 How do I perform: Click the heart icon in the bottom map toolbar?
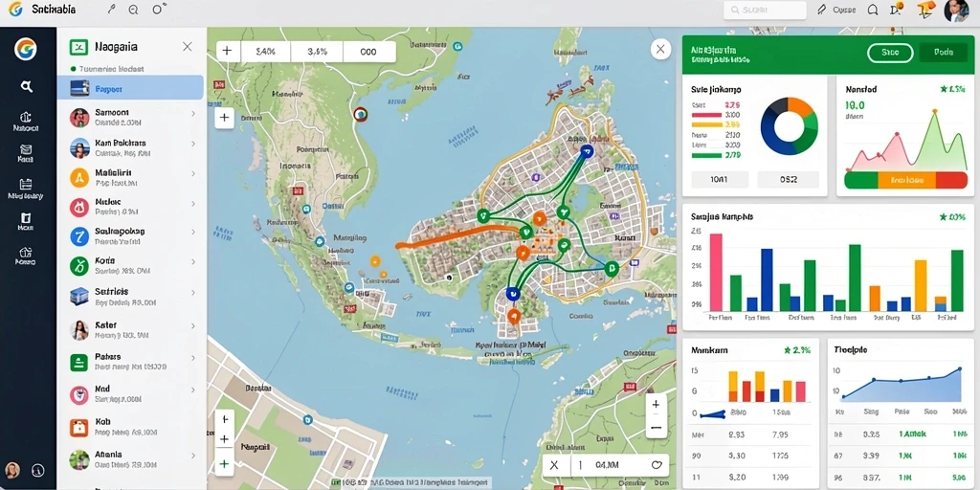pyautogui.click(x=657, y=465)
